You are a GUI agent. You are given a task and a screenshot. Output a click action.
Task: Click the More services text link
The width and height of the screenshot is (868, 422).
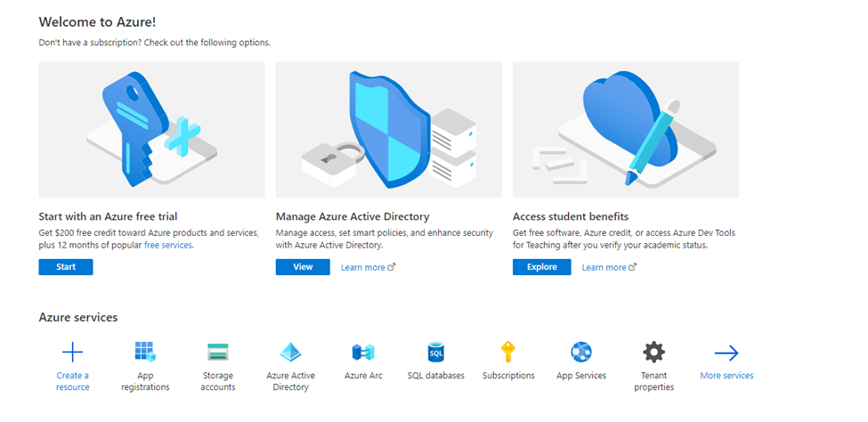pyautogui.click(x=726, y=376)
